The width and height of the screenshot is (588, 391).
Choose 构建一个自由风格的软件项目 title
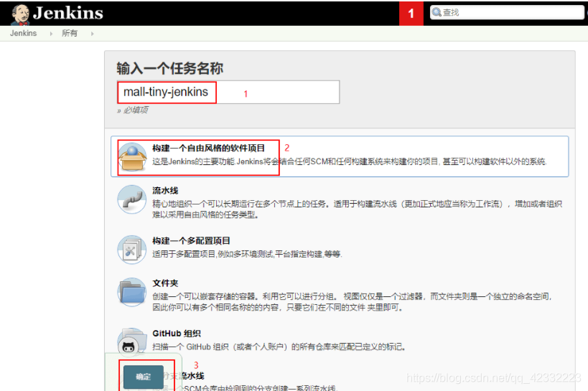coord(208,148)
